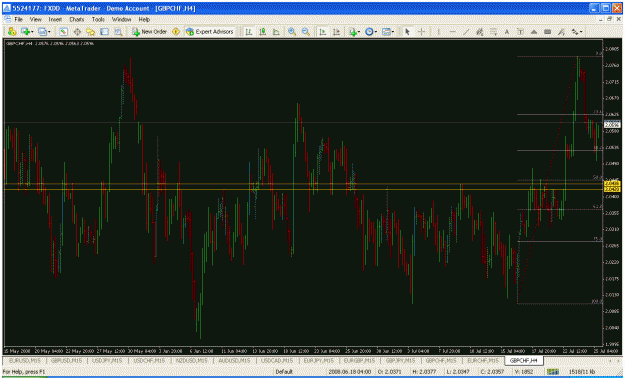Switch to the AUDUSD,M15 chart tab
This screenshot has height=378, width=625.
coord(234,360)
